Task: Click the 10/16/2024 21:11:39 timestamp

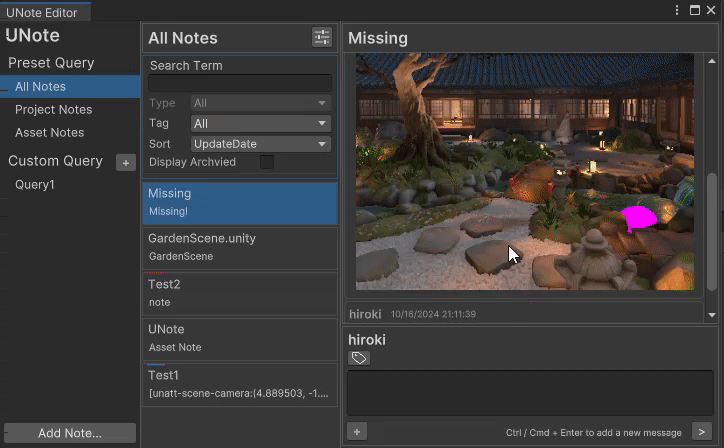Action: (x=433, y=314)
